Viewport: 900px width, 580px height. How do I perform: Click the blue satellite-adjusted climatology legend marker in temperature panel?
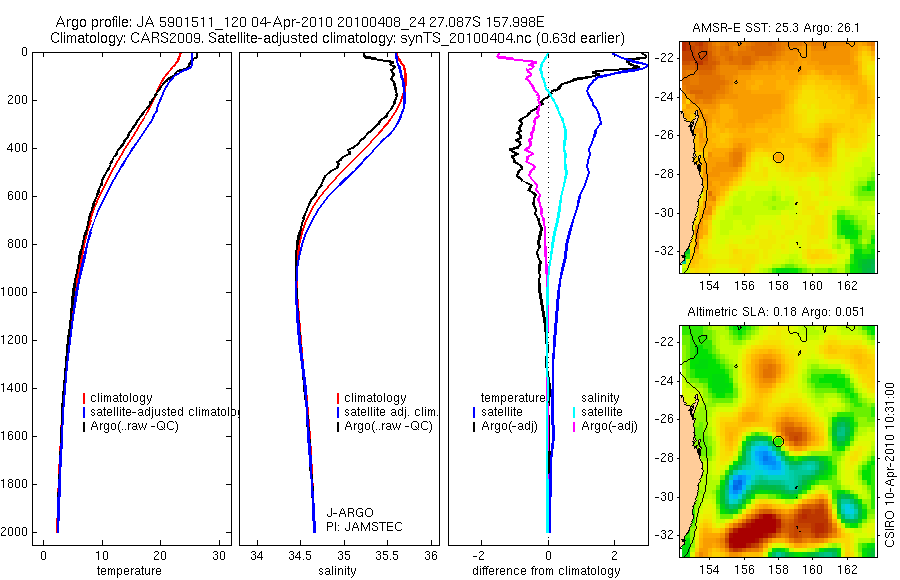(x=84, y=412)
